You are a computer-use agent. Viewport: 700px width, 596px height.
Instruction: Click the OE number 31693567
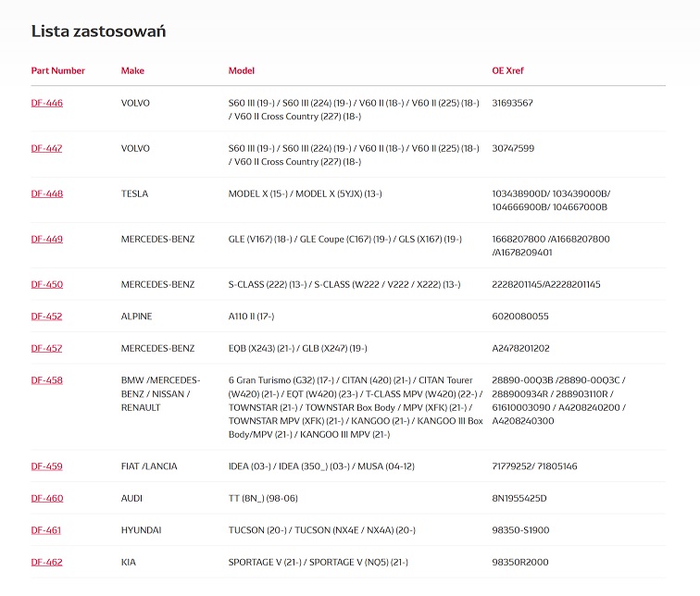[512, 103]
